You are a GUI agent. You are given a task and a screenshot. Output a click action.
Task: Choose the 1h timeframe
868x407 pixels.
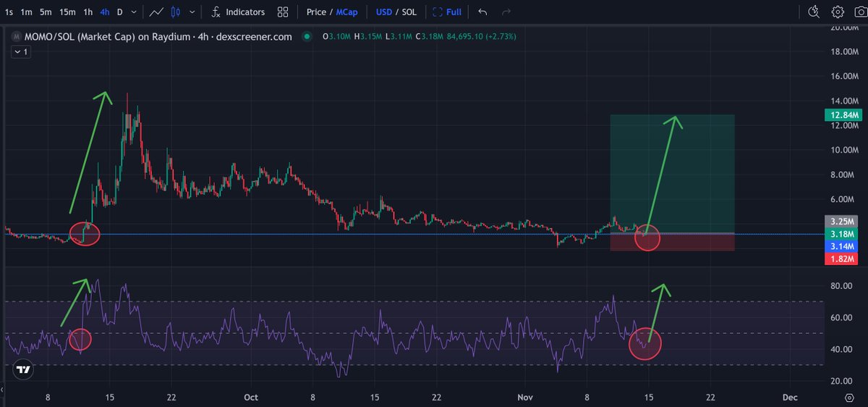(88, 12)
